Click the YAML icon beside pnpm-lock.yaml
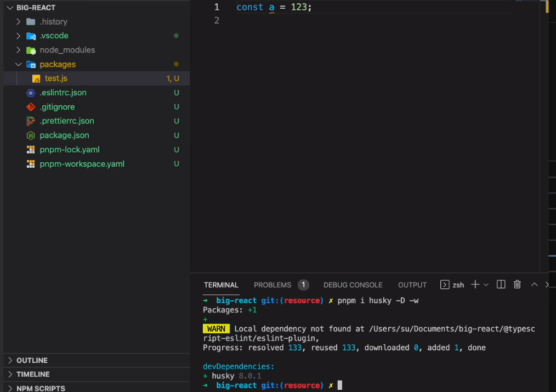Image resolution: width=556 pixels, height=392 pixels. 31,150
